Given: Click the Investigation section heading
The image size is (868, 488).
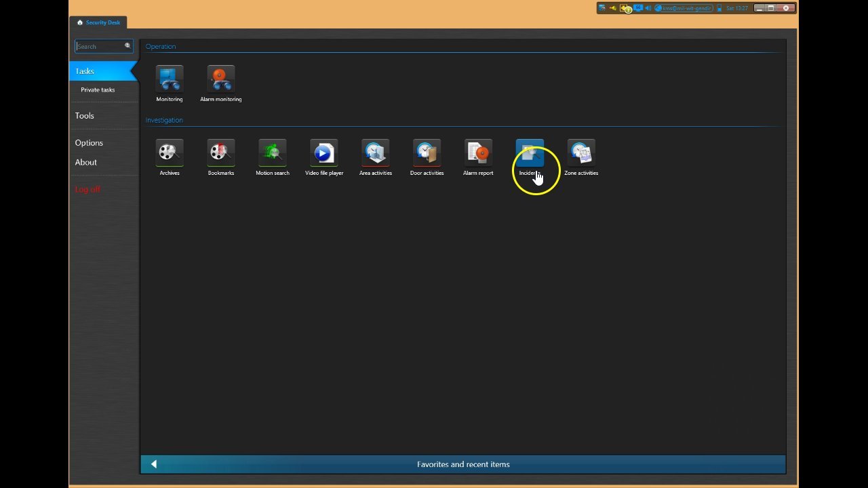Looking at the screenshot, I should pyautogui.click(x=164, y=120).
